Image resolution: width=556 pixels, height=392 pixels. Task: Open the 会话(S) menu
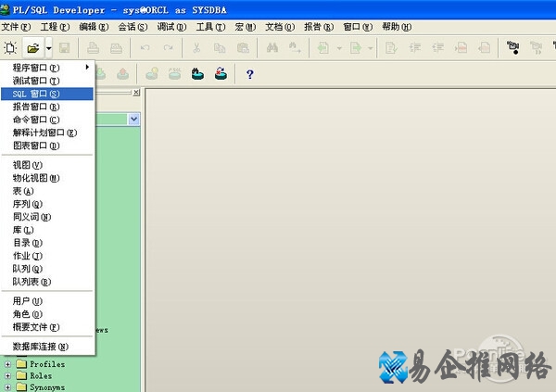coord(133,27)
